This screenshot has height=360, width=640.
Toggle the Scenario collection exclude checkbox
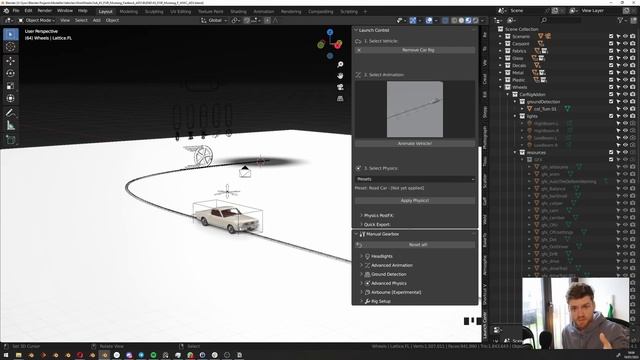pos(611,36)
